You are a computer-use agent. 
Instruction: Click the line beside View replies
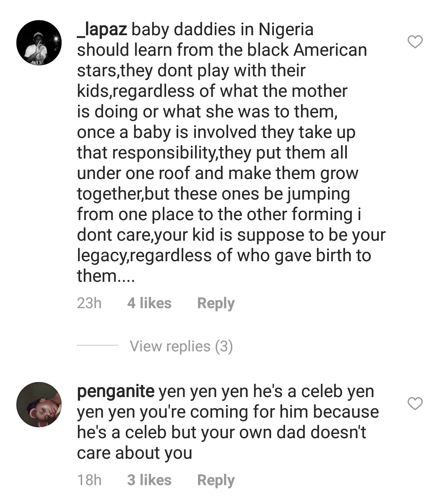pyautogui.click(x=98, y=346)
